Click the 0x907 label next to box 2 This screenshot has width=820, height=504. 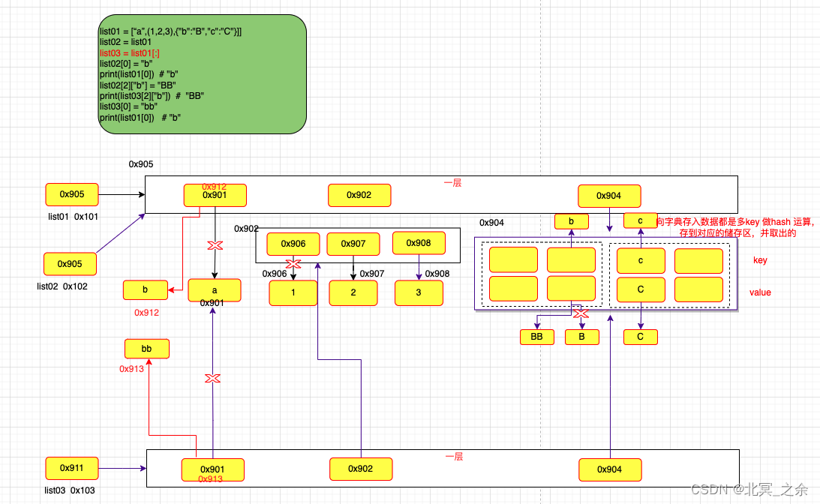click(372, 274)
